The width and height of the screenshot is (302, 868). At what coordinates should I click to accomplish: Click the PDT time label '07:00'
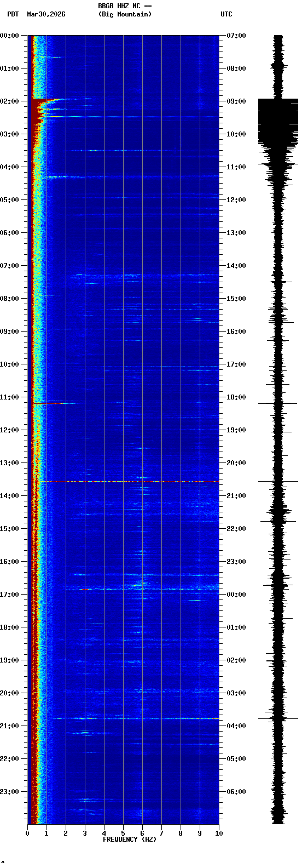[x=9, y=266]
